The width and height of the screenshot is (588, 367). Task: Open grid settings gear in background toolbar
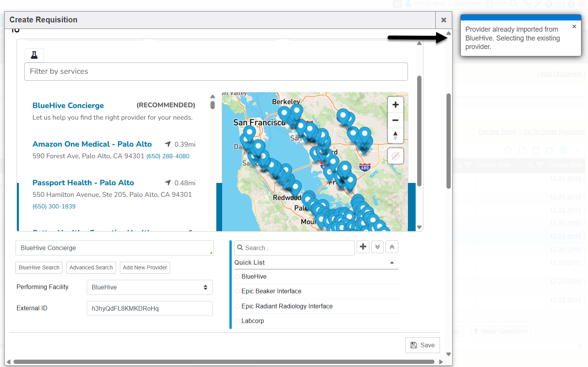563,150
